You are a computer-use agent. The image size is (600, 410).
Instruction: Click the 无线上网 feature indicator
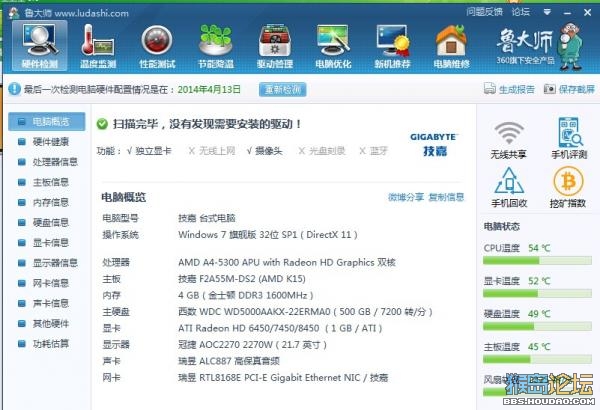212,151
